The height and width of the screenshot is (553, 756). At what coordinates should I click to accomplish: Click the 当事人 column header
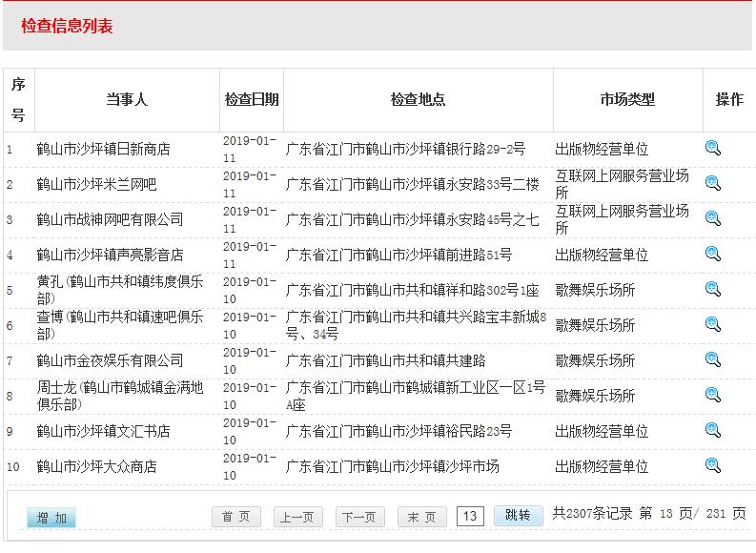click(x=127, y=99)
